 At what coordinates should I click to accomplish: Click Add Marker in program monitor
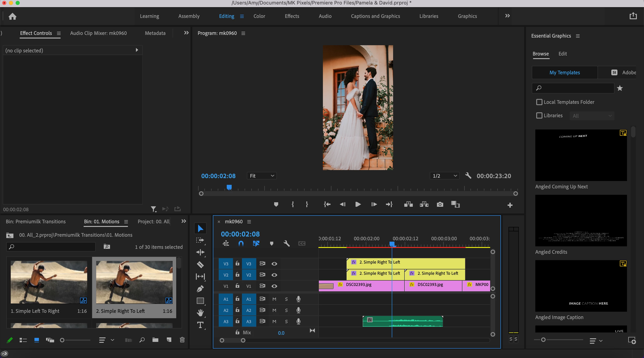pyautogui.click(x=276, y=204)
